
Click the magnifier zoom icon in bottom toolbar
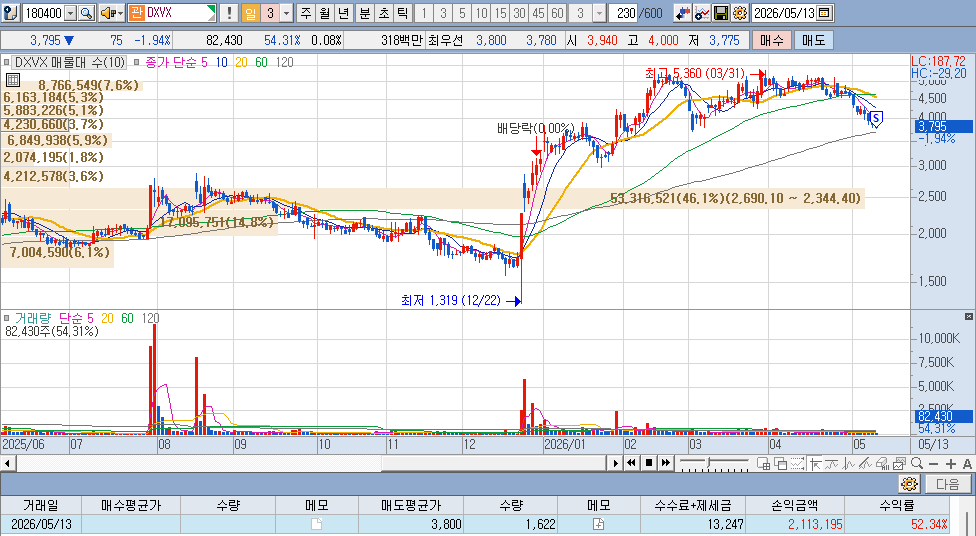click(916, 463)
